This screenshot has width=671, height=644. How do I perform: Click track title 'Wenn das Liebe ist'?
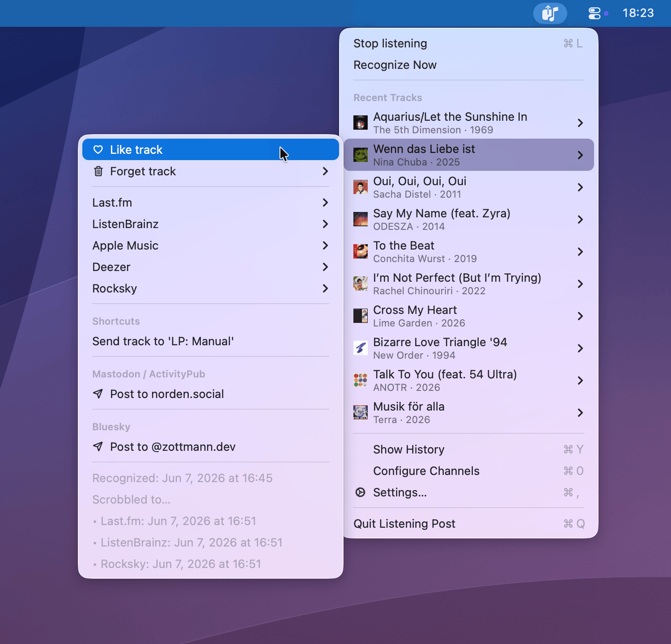[424, 149]
